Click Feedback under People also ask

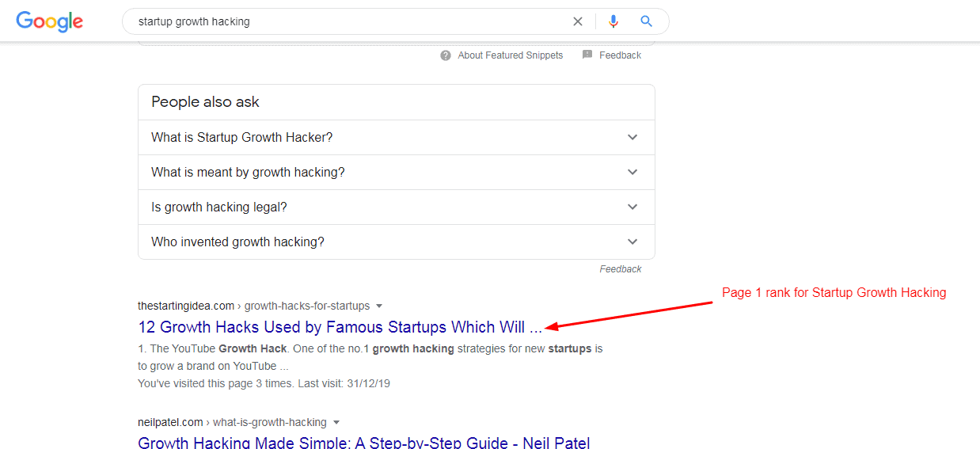[x=621, y=269]
